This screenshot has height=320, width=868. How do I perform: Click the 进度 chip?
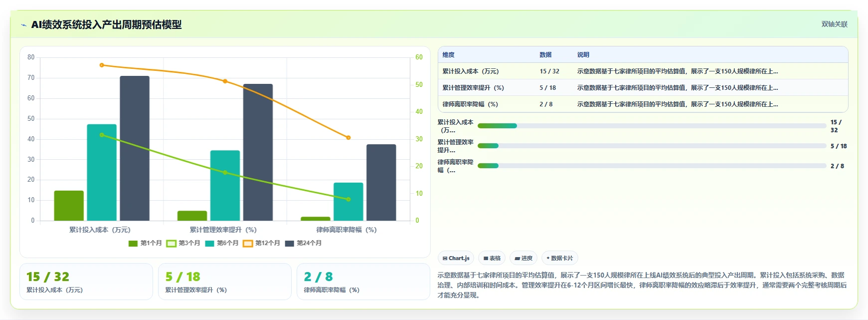(x=523, y=258)
